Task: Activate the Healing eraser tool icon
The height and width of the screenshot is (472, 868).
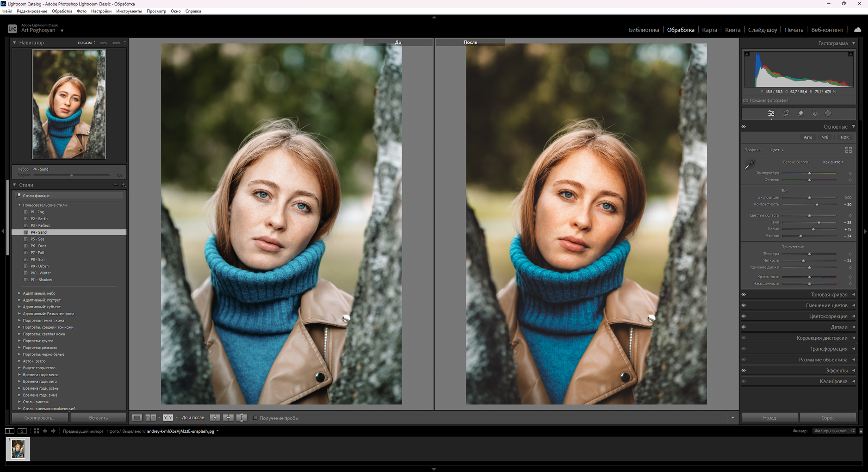Action: coord(800,113)
